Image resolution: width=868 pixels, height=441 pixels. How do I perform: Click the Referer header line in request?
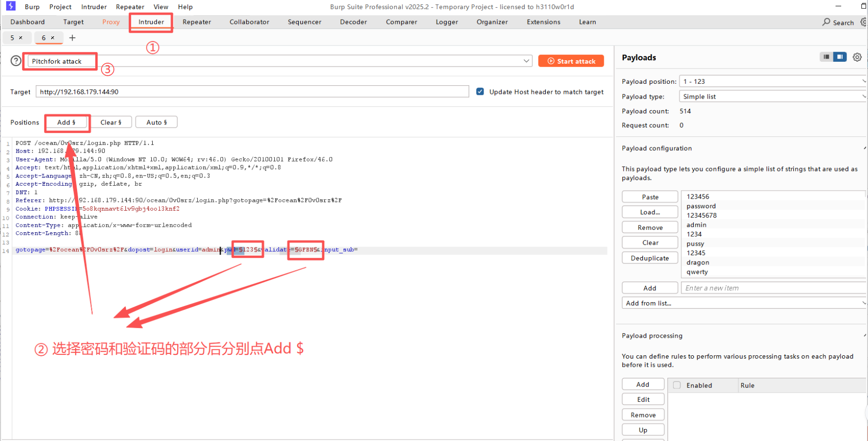tap(179, 200)
